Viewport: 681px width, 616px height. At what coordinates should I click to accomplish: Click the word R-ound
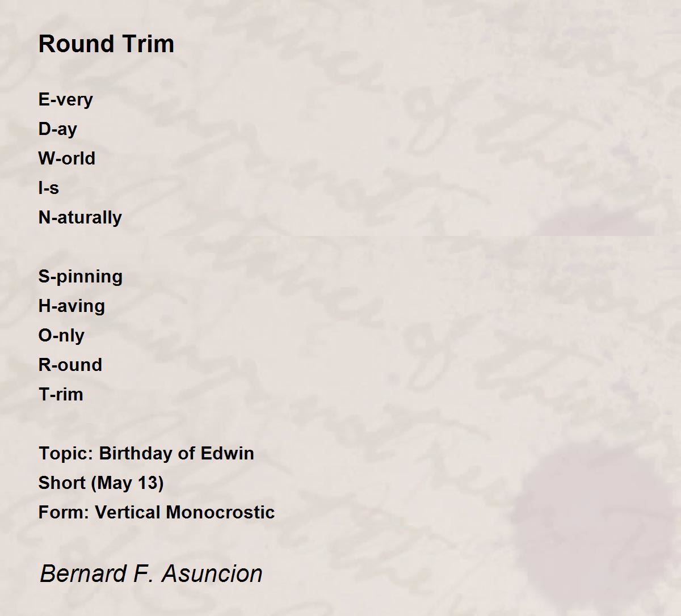(70, 365)
